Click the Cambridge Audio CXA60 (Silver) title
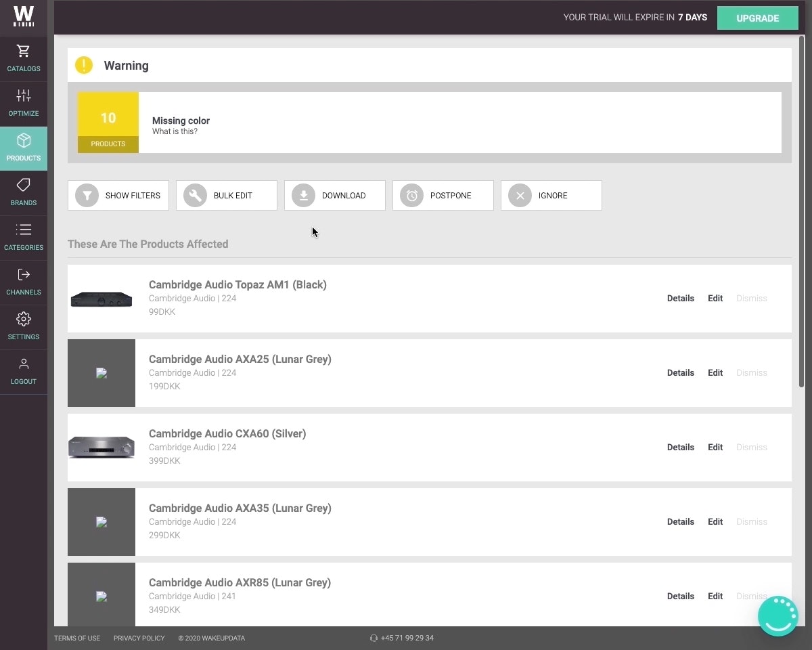The image size is (812, 650). click(227, 433)
